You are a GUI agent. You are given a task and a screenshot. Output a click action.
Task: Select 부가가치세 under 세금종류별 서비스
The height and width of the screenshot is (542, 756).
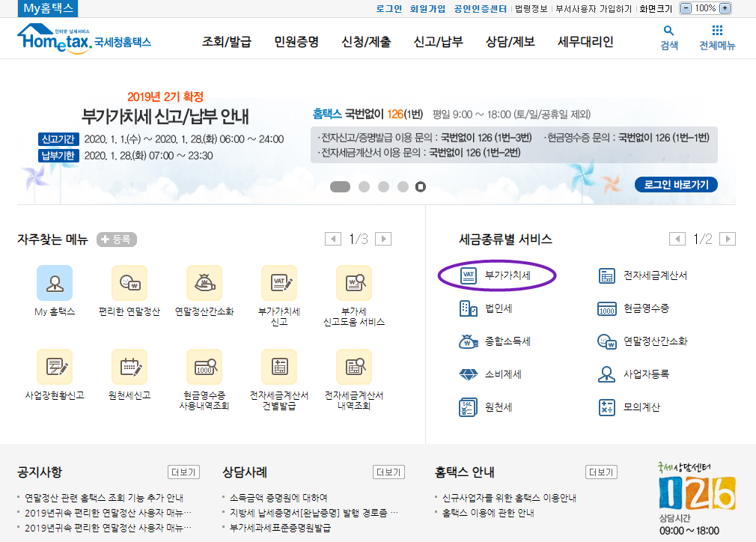[496, 275]
